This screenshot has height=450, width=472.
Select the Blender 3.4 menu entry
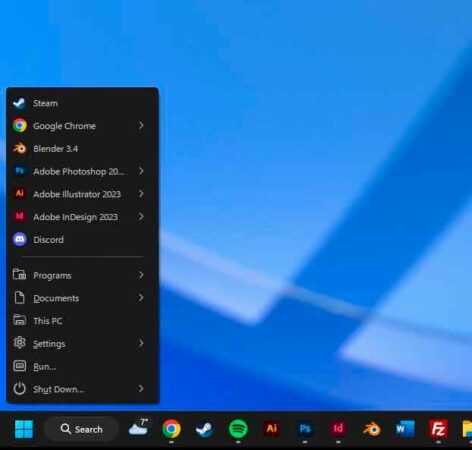pyautogui.click(x=82, y=149)
